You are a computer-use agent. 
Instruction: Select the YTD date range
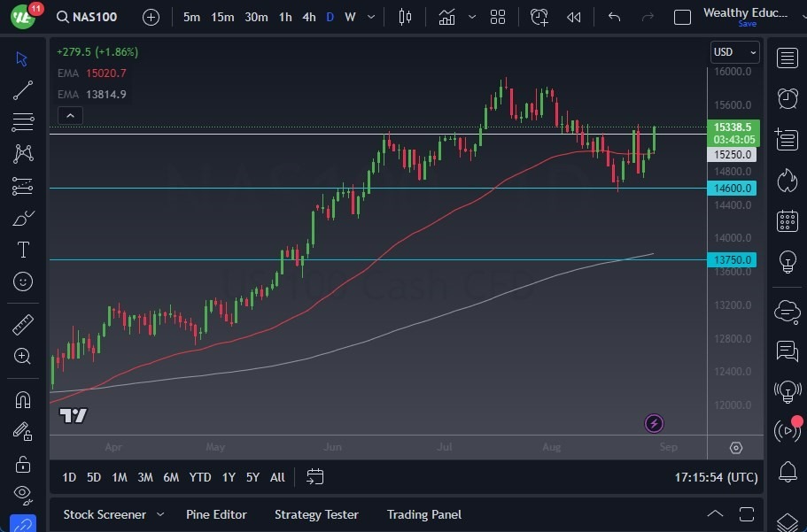point(199,477)
